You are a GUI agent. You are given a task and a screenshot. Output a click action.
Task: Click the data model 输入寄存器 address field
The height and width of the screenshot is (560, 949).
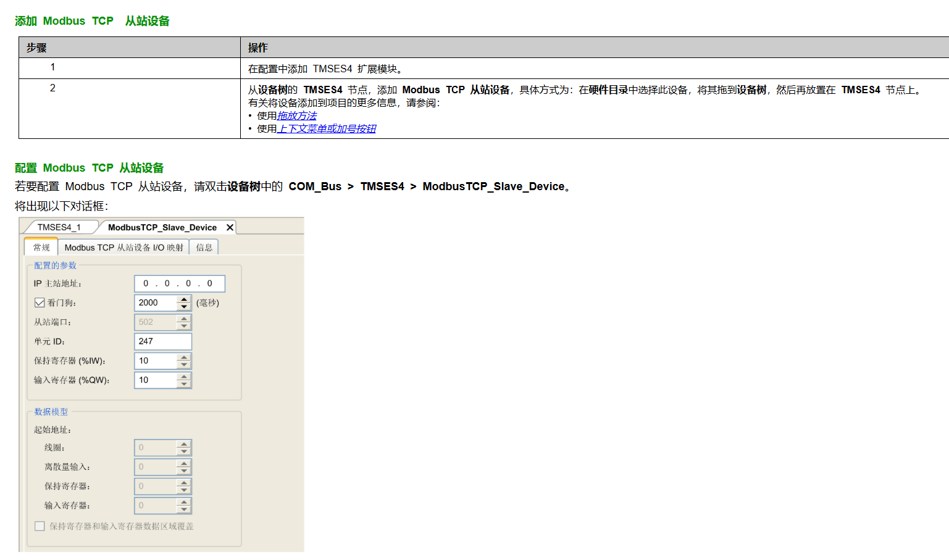pos(156,505)
